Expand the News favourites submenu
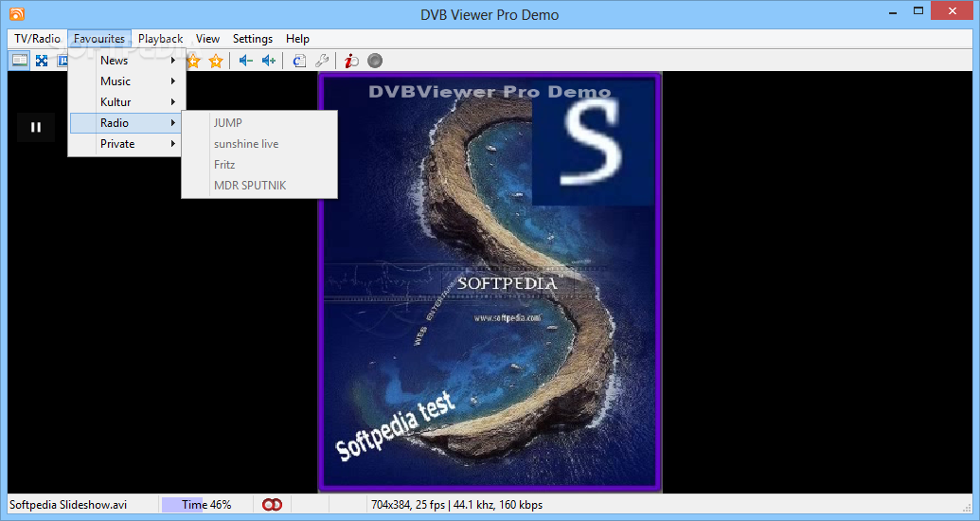 tap(126, 61)
